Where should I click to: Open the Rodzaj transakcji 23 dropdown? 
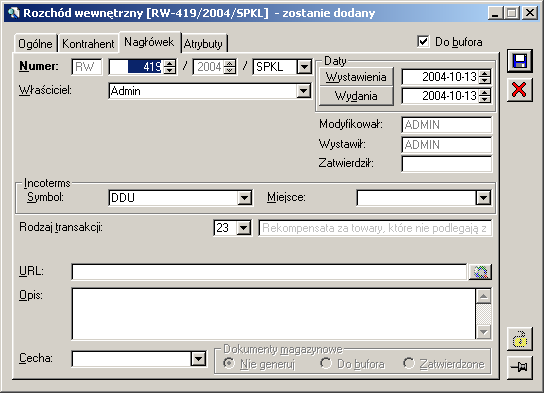pos(244,228)
